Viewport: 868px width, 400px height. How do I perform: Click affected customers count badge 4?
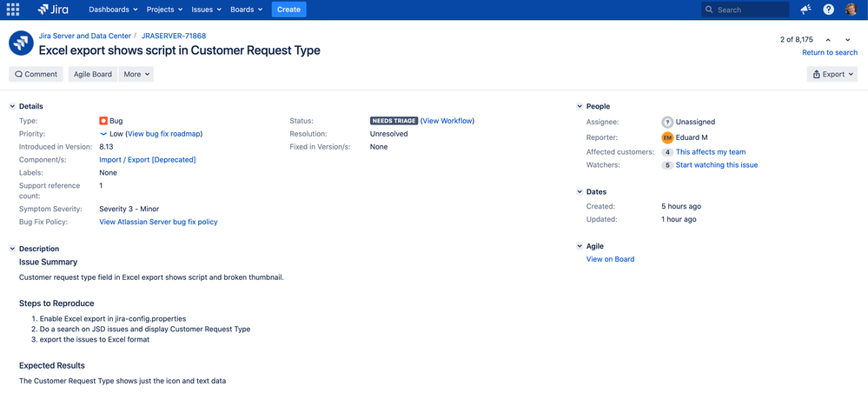tap(667, 152)
